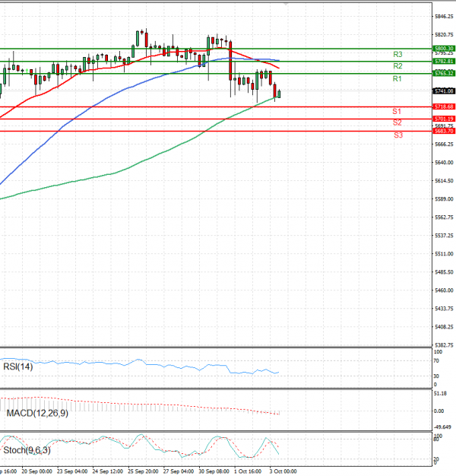Click the 3 Oct 00:00 time label
Screen dimensions: 456x476
click(283, 471)
